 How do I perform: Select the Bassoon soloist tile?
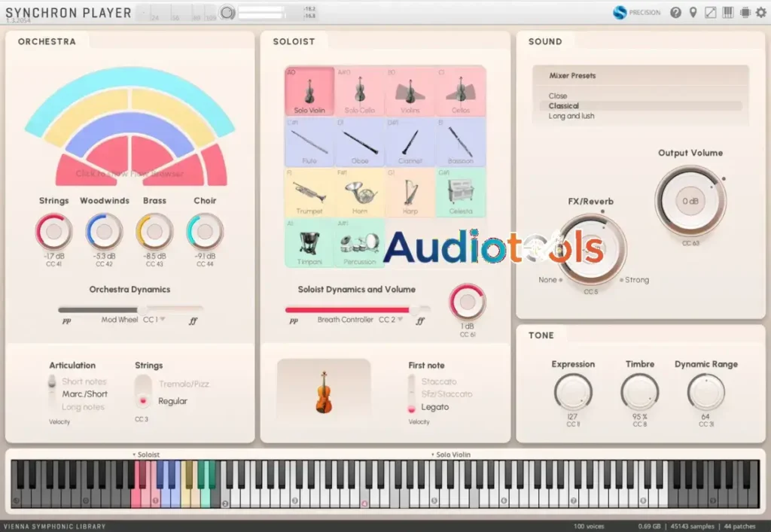point(461,142)
